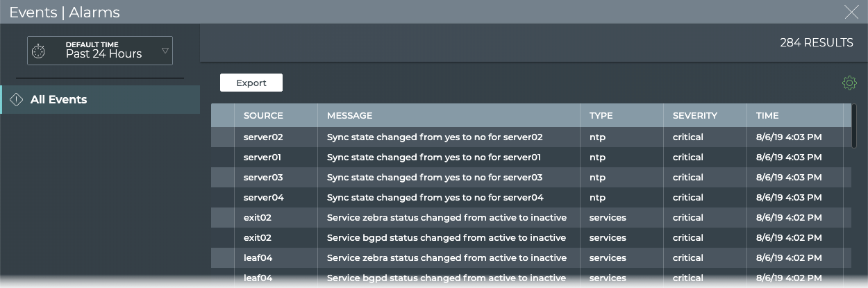Select the exit02 zebra service event row
Screen dimensions: 868x288
(446, 218)
